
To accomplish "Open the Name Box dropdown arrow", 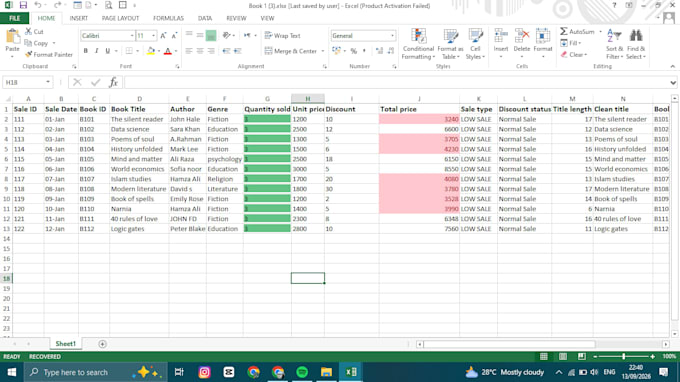I will [x=48, y=82].
